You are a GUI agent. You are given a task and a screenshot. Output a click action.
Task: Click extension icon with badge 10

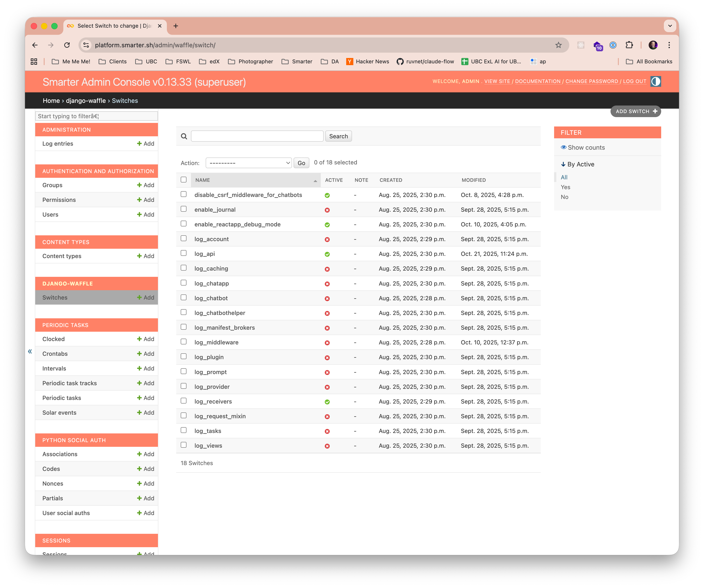[597, 46]
